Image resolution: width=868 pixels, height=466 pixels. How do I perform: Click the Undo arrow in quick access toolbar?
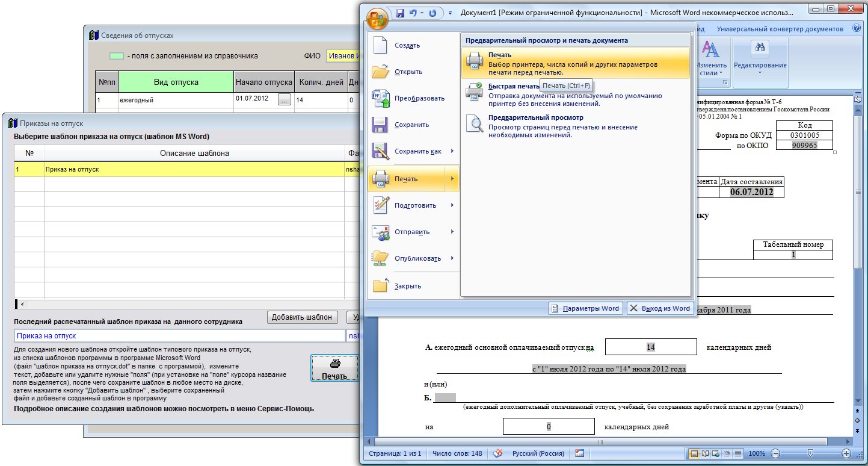point(413,13)
